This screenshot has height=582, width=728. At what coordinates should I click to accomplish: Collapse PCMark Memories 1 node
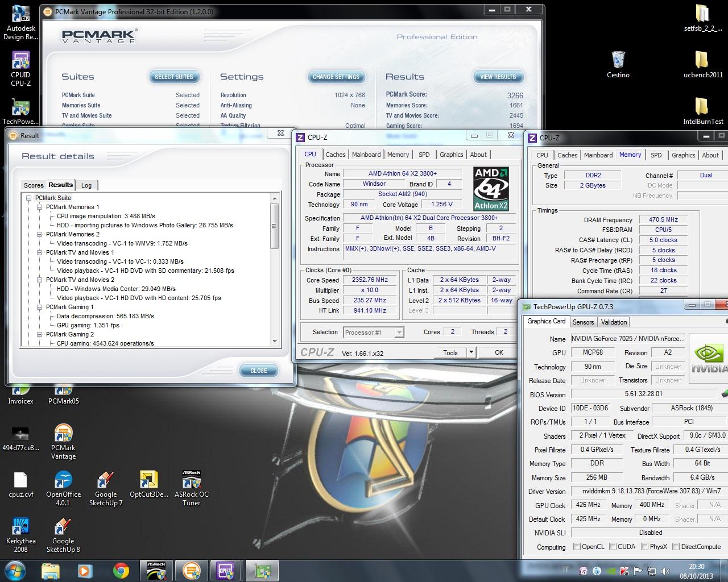coord(40,207)
